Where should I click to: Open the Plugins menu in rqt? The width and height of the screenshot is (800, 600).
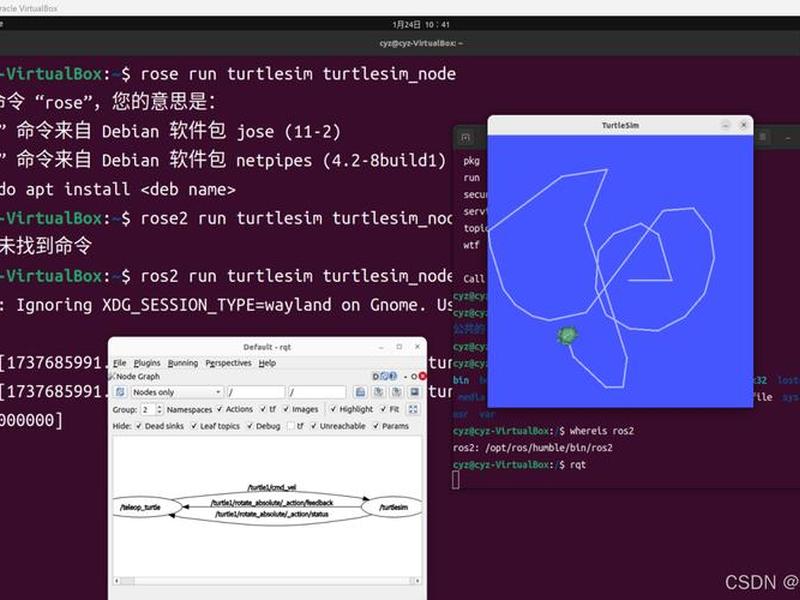(x=147, y=363)
